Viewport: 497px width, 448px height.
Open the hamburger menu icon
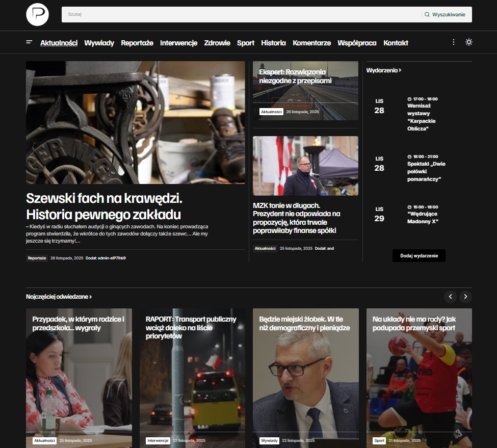point(29,42)
